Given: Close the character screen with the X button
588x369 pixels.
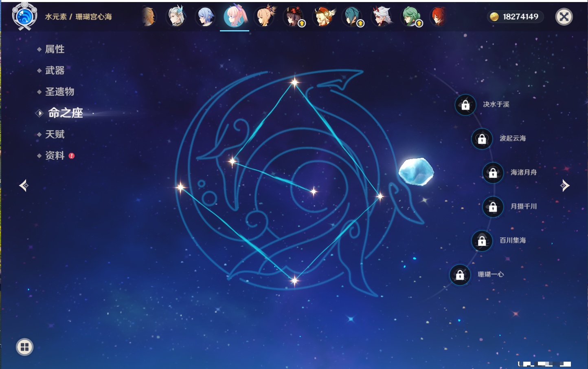Looking at the screenshot, I should [564, 17].
